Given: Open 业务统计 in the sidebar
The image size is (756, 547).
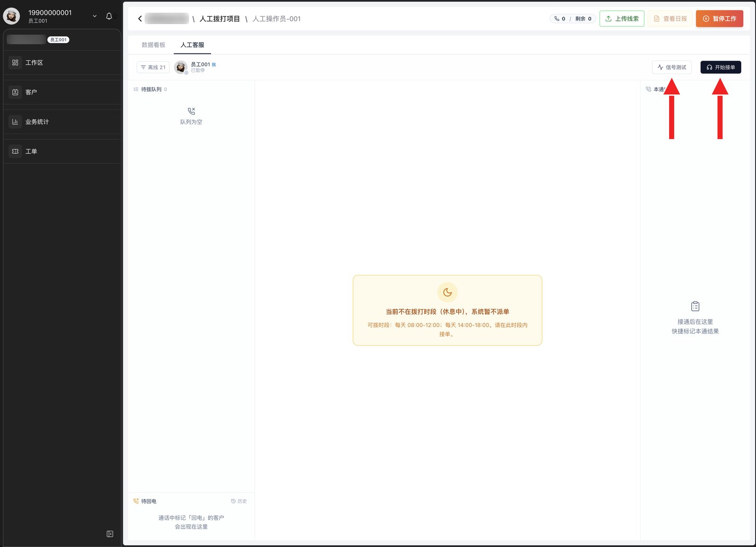Looking at the screenshot, I should 62,122.
